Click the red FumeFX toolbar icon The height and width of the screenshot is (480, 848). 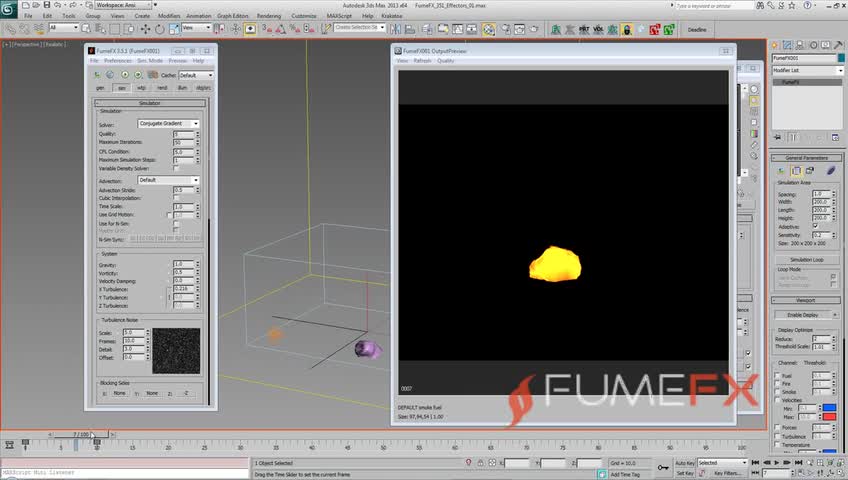click(x=654, y=29)
